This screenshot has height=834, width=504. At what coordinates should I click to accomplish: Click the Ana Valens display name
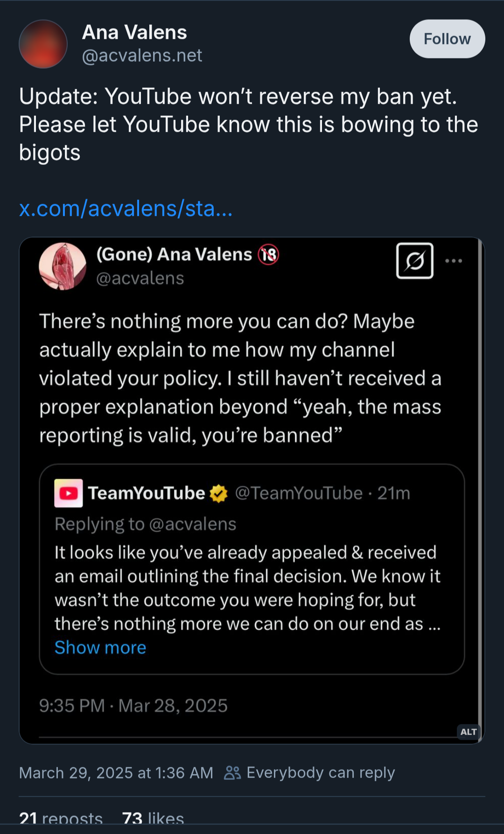[x=134, y=32]
